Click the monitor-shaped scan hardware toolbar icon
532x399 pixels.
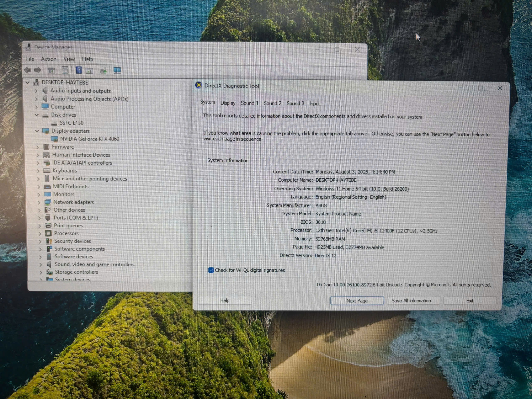[117, 70]
